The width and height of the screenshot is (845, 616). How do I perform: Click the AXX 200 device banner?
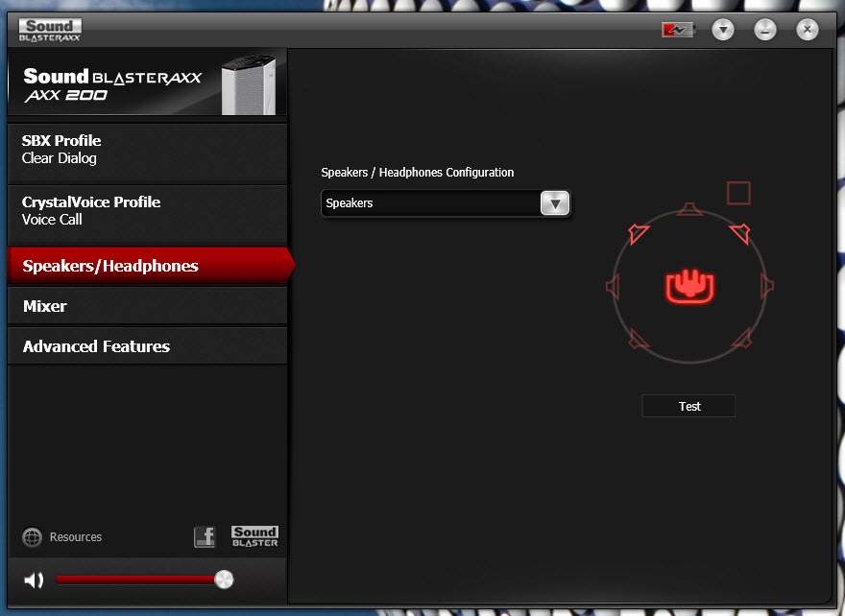[147, 83]
